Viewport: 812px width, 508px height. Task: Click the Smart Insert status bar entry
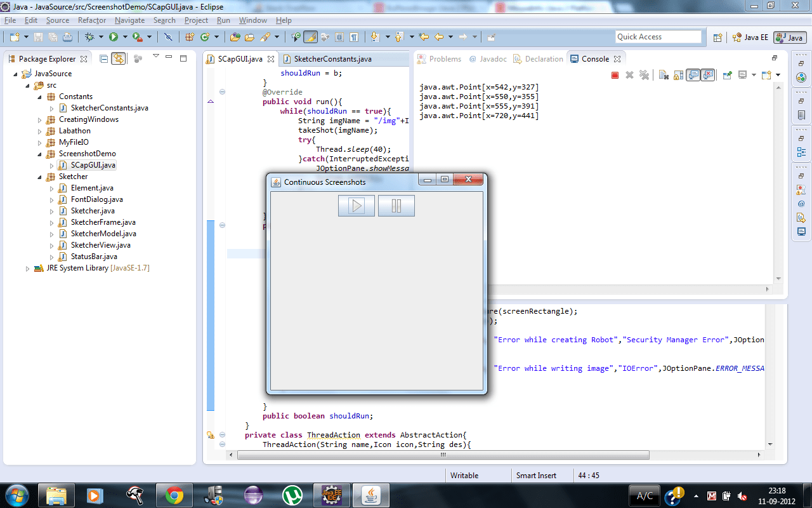536,476
